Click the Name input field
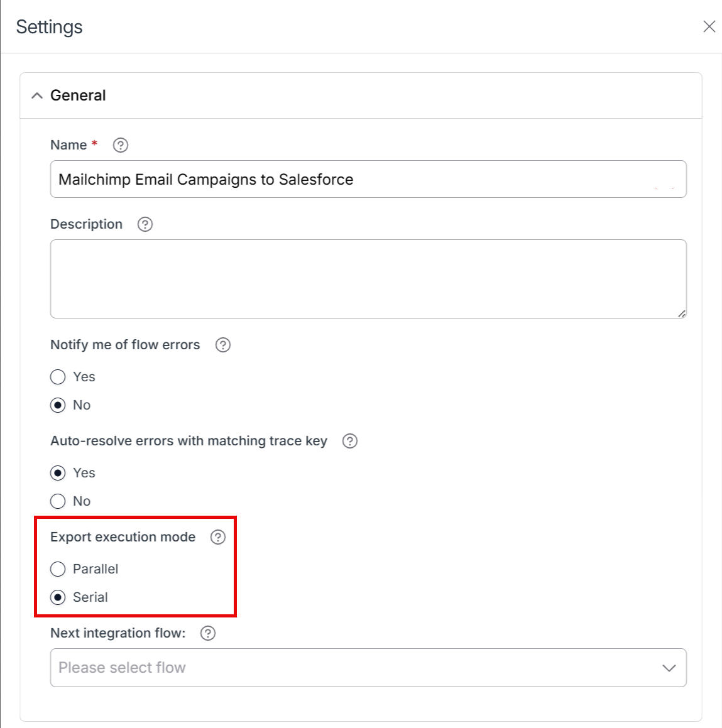 [368, 179]
